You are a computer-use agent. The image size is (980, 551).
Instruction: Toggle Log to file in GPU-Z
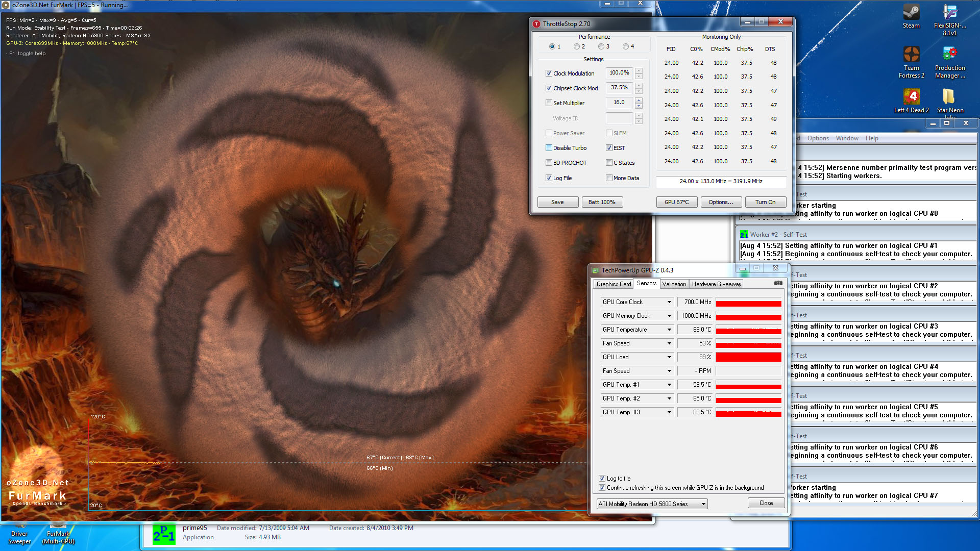click(602, 479)
